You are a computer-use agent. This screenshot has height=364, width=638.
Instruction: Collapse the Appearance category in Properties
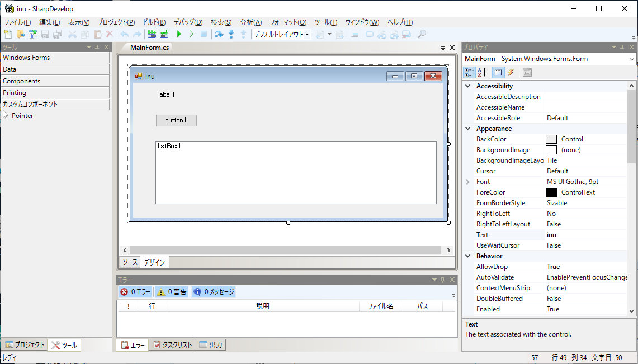point(468,128)
